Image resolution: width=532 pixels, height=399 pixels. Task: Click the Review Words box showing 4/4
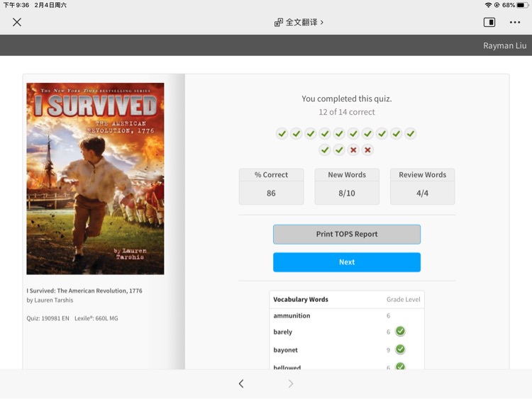[x=423, y=186]
